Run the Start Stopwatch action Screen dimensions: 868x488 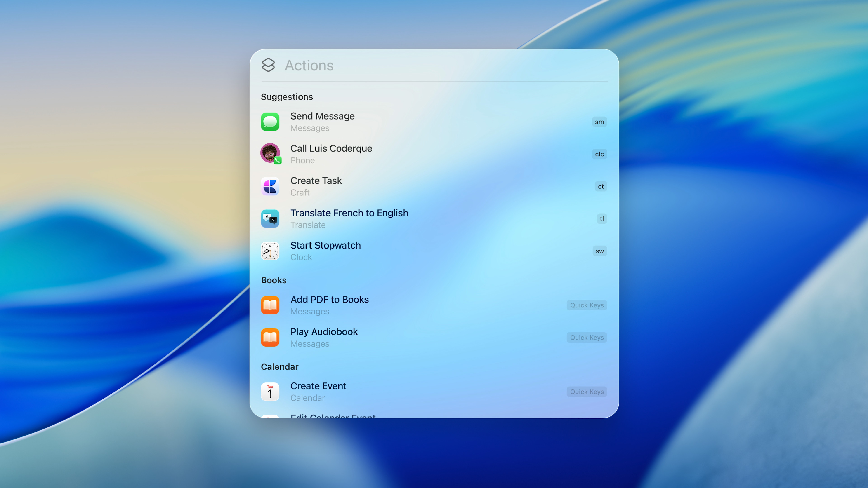(x=325, y=246)
